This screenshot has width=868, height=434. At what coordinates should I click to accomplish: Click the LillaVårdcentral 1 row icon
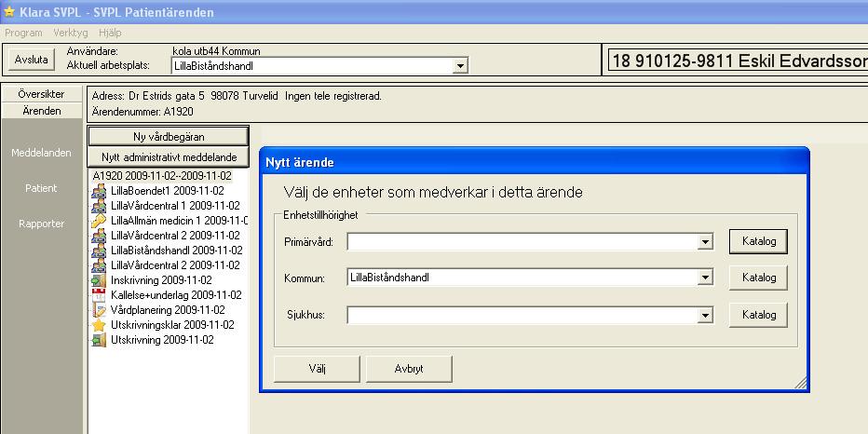click(99, 206)
